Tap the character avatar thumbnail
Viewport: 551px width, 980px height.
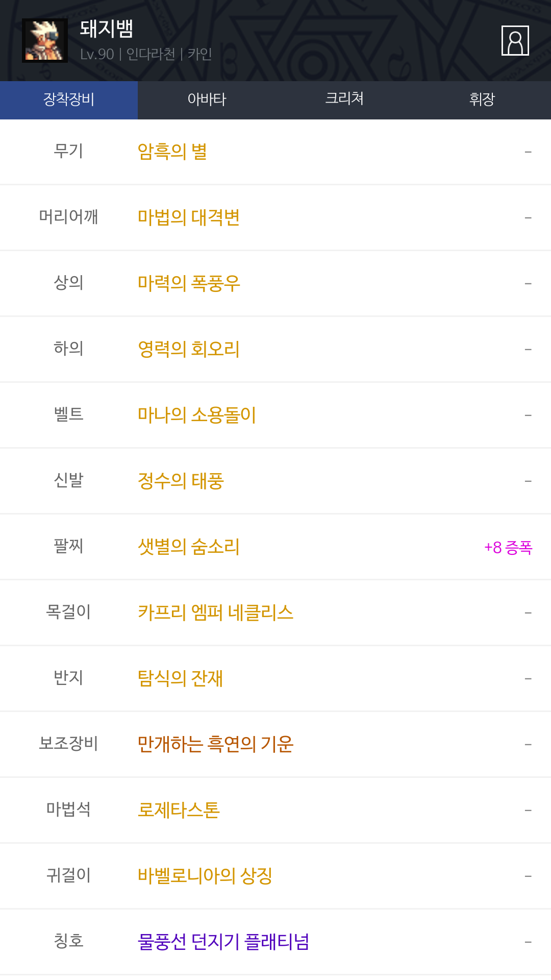pyautogui.click(x=45, y=41)
